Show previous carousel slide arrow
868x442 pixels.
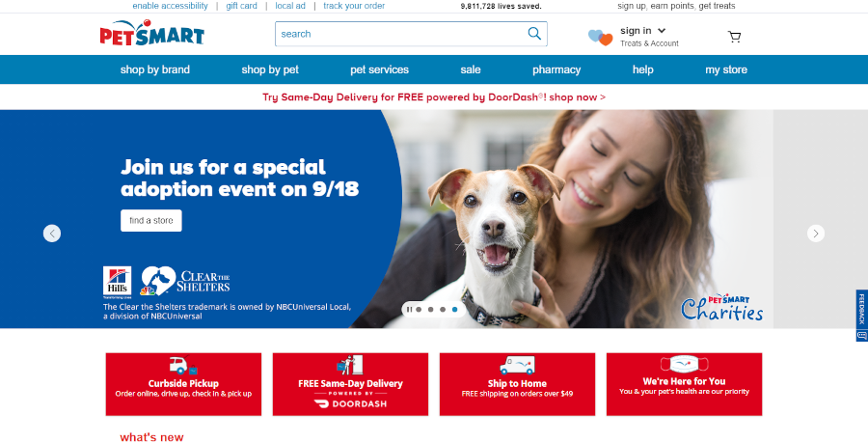point(52,234)
